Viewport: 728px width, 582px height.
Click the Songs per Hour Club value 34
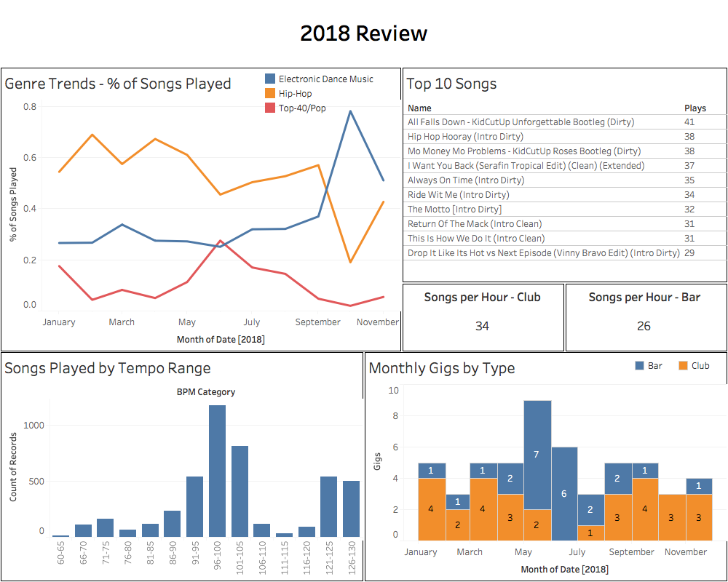(x=482, y=326)
